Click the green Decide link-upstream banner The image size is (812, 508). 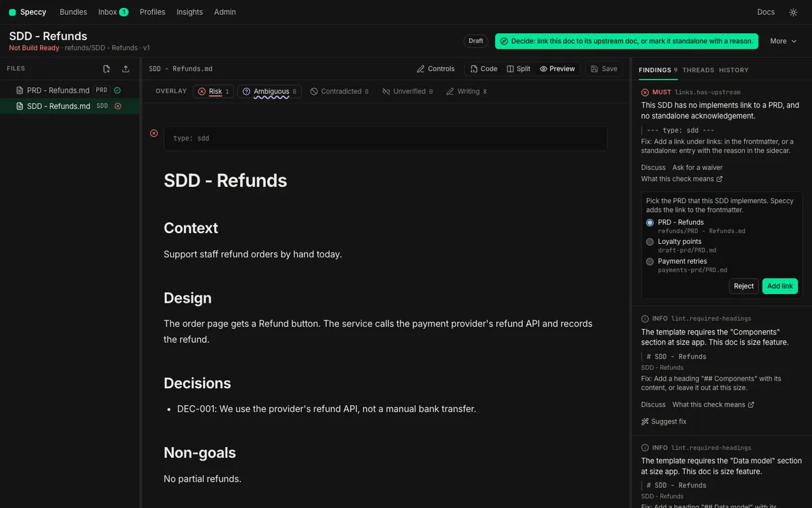(627, 41)
